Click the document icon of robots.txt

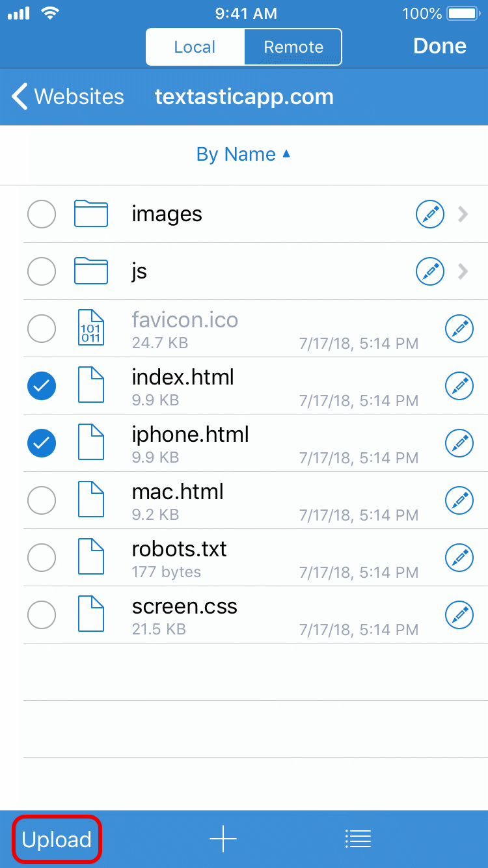click(91, 558)
